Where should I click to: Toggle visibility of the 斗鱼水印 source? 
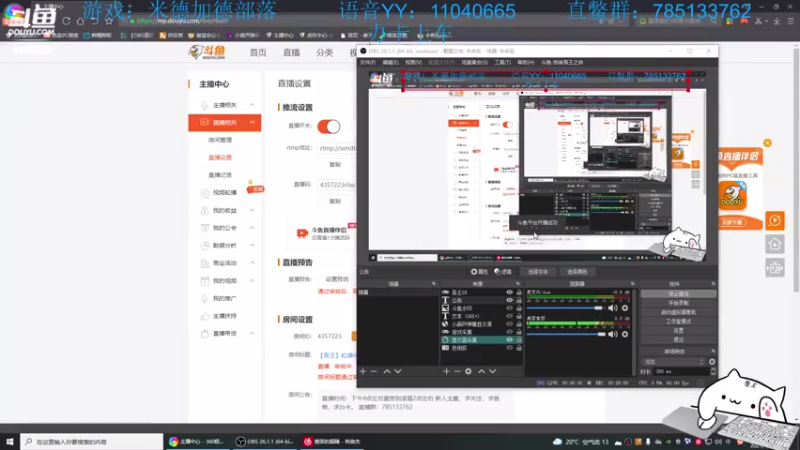coord(509,308)
